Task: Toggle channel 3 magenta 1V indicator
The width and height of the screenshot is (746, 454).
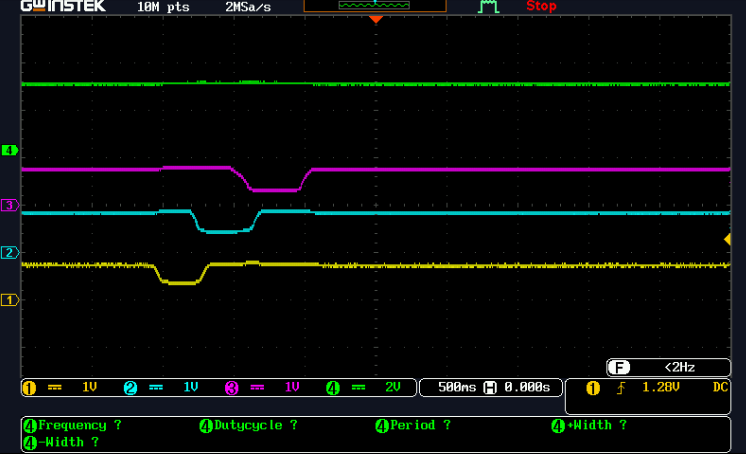Action: [x=264, y=387]
